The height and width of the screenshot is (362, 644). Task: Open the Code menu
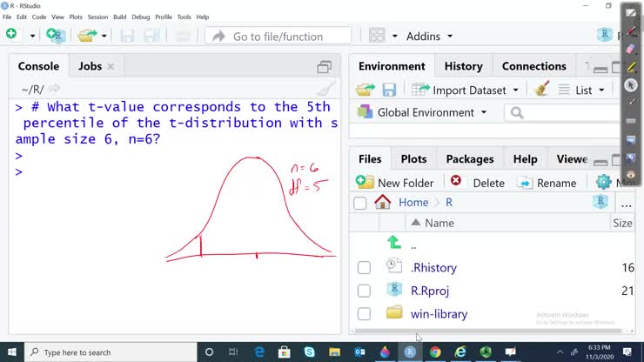click(39, 17)
